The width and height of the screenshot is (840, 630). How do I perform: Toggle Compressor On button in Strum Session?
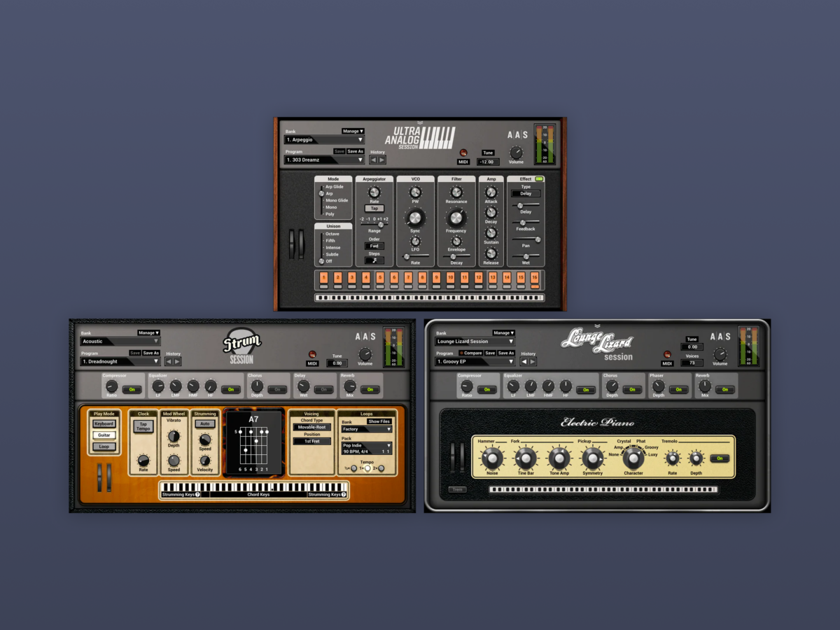point(132,389)
